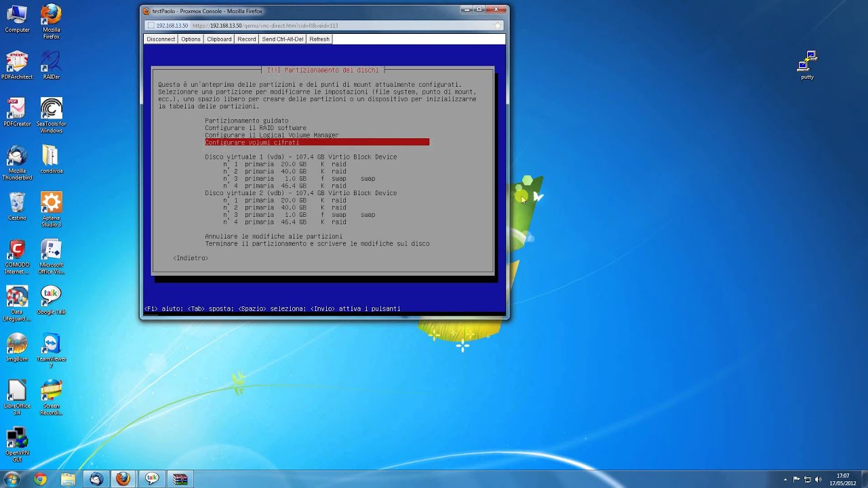Select Disco virtuale 1 (vda) row
This screenshot has width=868, height=488.
coord(301,157)
